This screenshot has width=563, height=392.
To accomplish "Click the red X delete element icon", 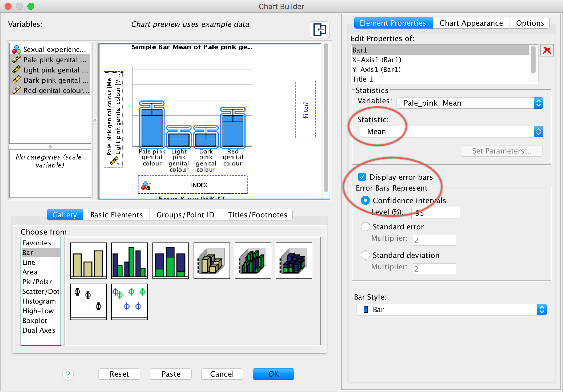I will 547,50.
